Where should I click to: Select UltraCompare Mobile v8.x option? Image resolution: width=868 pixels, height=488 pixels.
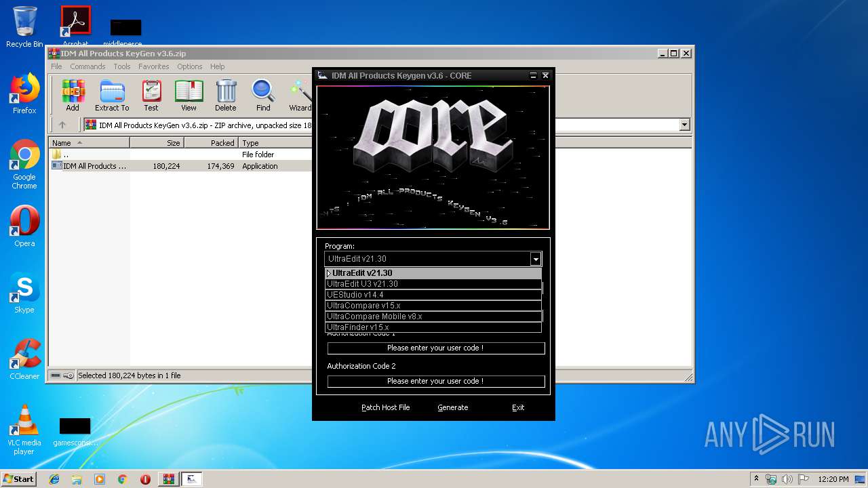click(x=433, y=317)
